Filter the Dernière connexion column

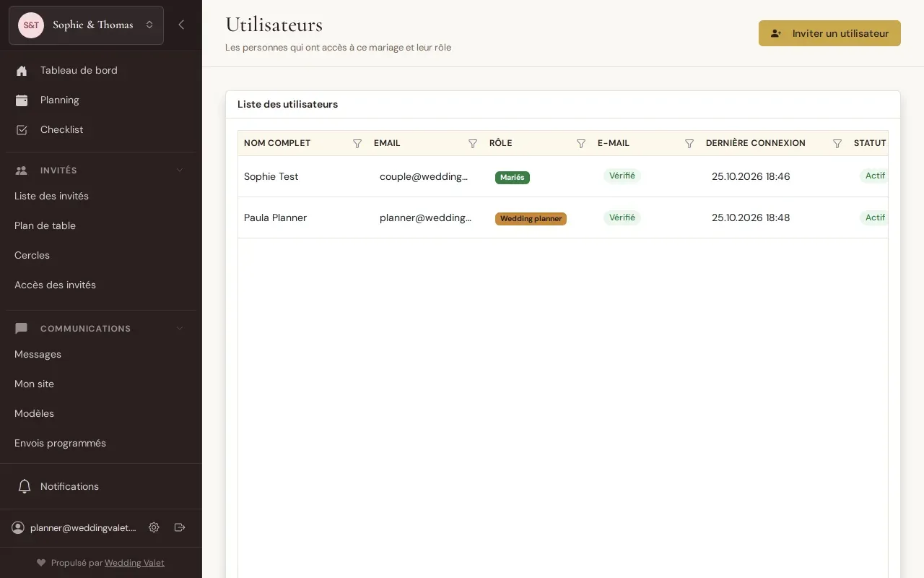pos(837,144)
